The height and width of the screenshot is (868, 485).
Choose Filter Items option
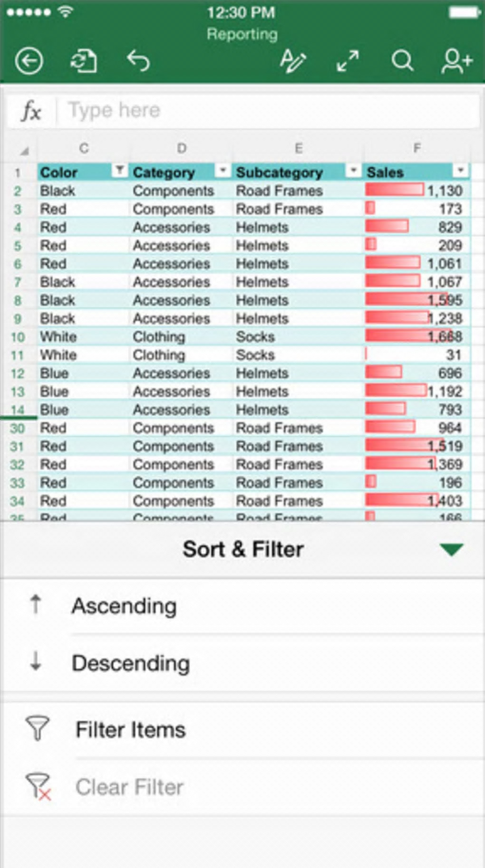tap(130, 730)
